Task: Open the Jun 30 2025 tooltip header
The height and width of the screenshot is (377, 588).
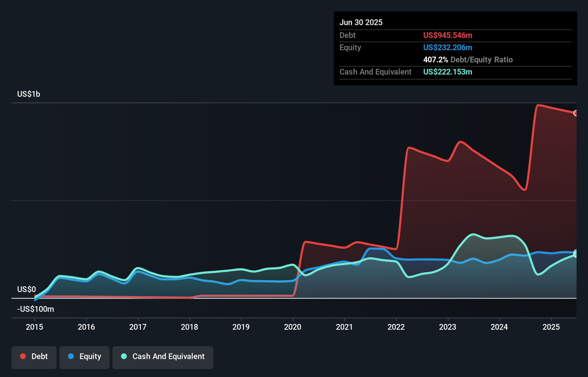Action: [361, 22]
